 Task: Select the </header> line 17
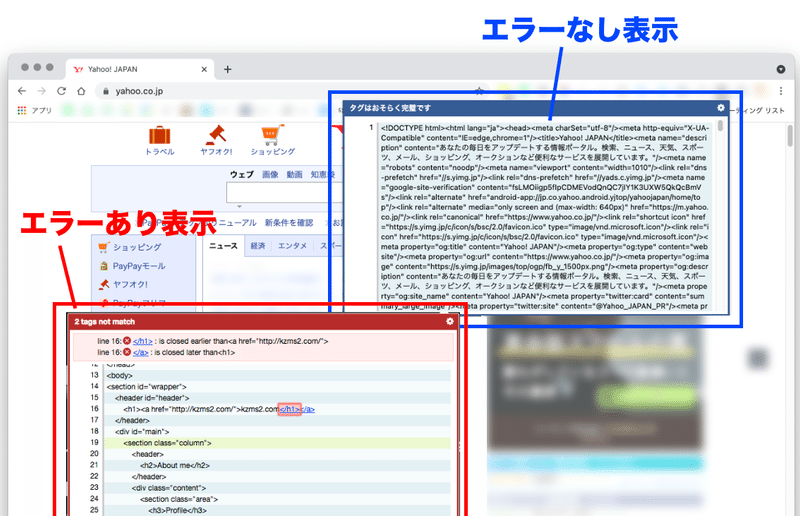277,420
